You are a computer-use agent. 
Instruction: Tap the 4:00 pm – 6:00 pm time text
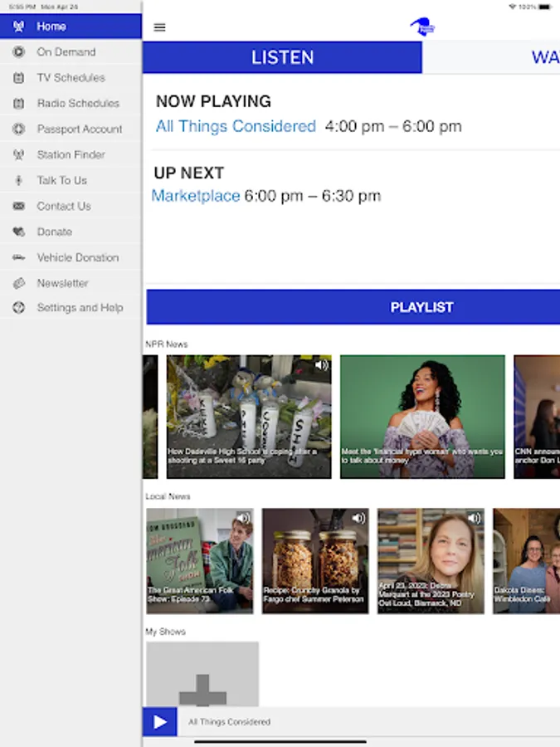click(x=393, y=126)
